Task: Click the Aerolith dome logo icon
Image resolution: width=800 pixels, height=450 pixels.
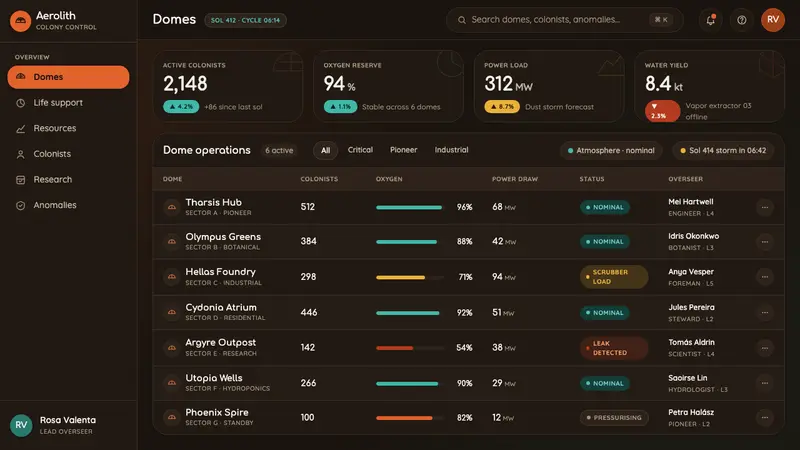Action: point(20,21)
